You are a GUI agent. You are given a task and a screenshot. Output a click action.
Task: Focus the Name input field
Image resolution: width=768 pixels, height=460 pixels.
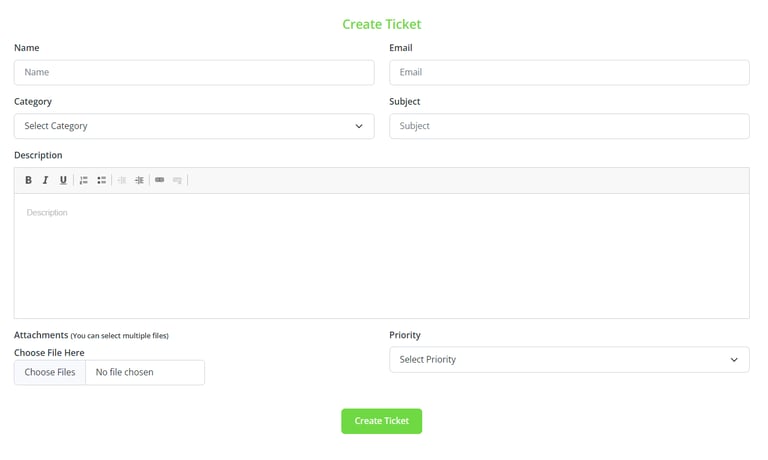pos(194,73)
